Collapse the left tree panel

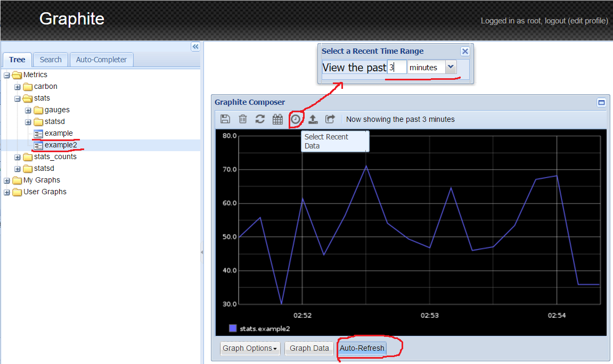195,47
